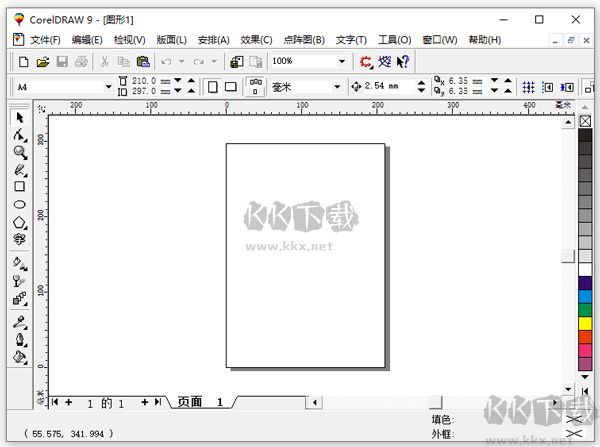Click the vertical scrollbar thumb

point(568,256)
